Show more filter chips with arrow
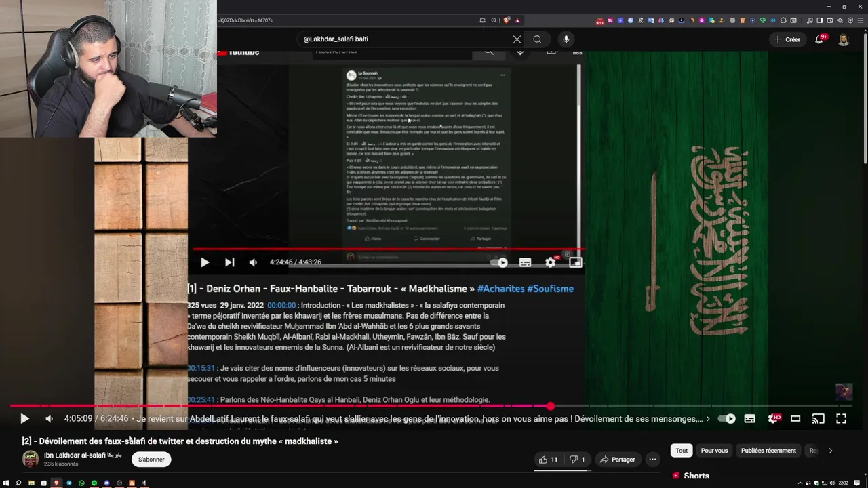868x488 pixels. click(x=831, y=451)
